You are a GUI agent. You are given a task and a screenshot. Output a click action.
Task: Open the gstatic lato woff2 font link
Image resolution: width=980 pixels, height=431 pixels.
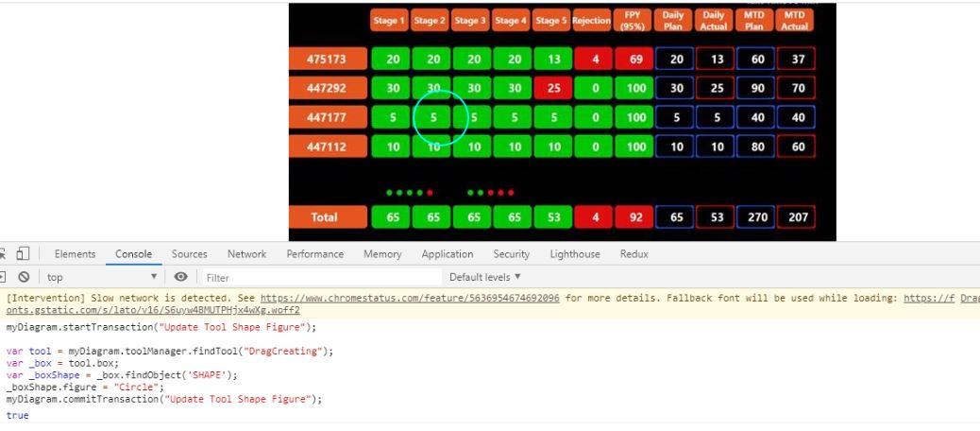[153, 310]
